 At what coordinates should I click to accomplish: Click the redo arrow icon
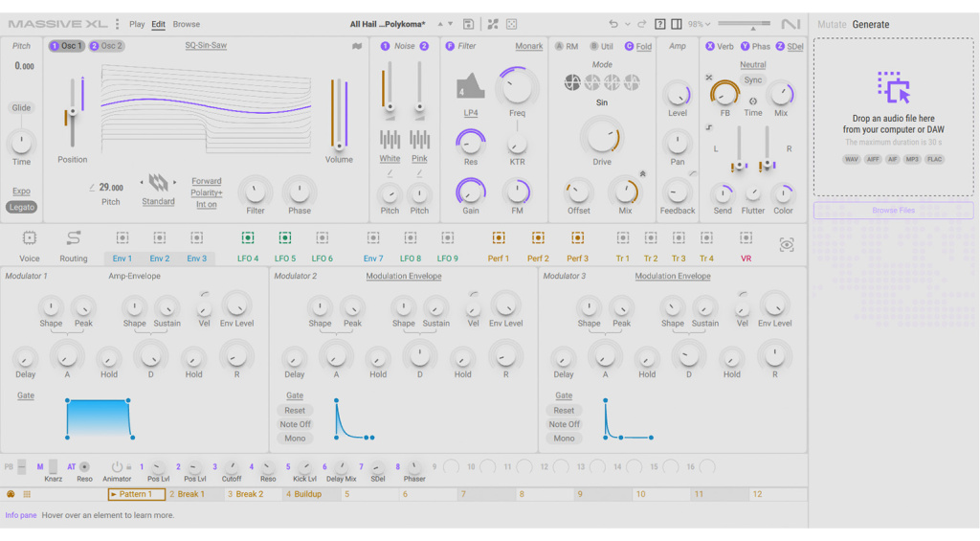tap(642, 24)
